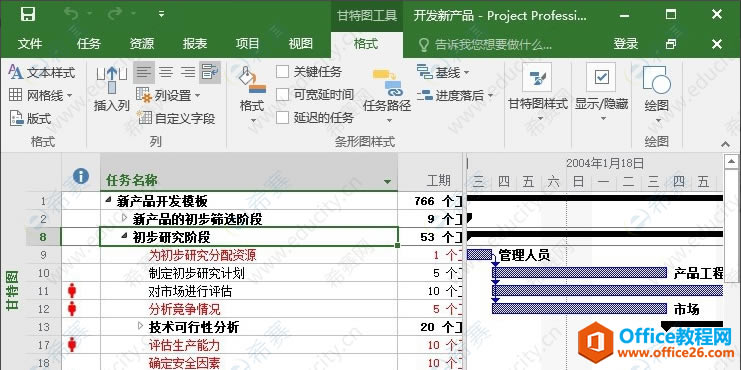Collapse the ribbon with the chevron
Image resolution: width=741 pixels, height=370 pixels.
point(725,144)
